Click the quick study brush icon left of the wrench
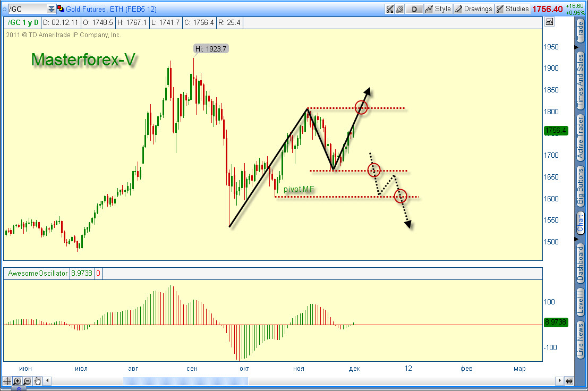Screen dimensions: 588x391 click(390, 9)
